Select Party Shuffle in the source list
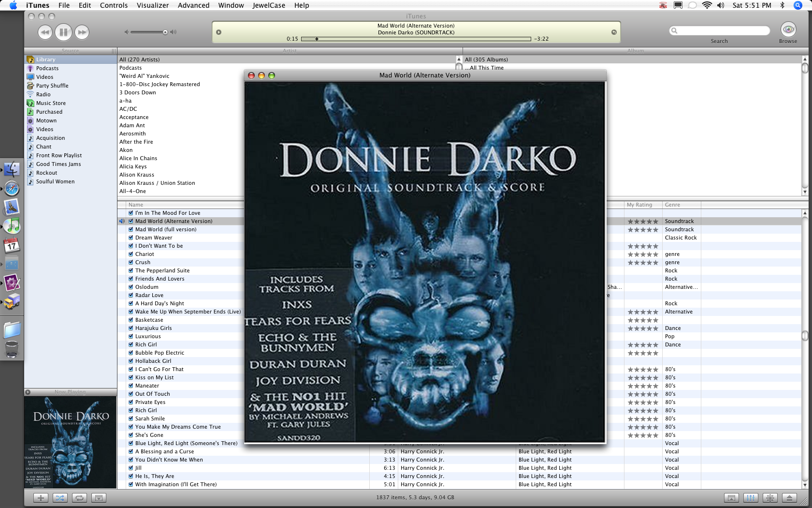The height and width of the screenshot is (508, 812). click(x=52, y=86)
